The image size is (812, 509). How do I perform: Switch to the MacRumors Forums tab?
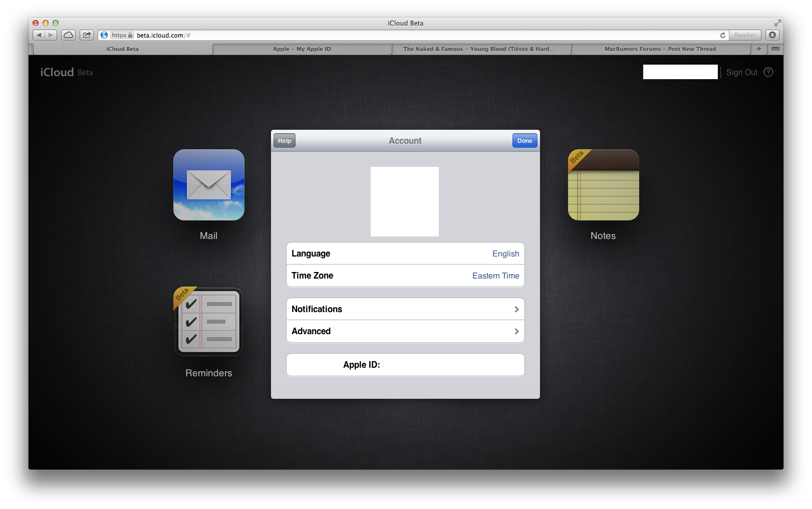pyautogui.click(x=660, y=49)
